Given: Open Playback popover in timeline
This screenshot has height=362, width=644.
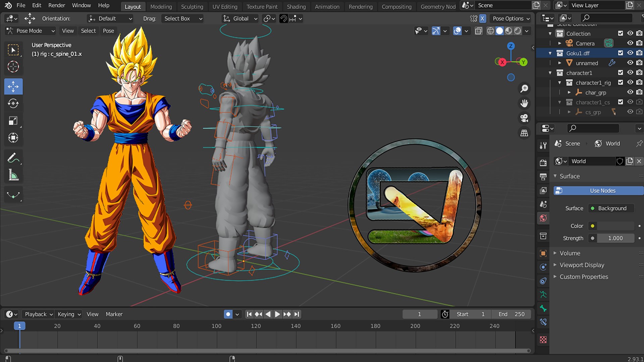Looking at the screenshot, I should [38, 314].
